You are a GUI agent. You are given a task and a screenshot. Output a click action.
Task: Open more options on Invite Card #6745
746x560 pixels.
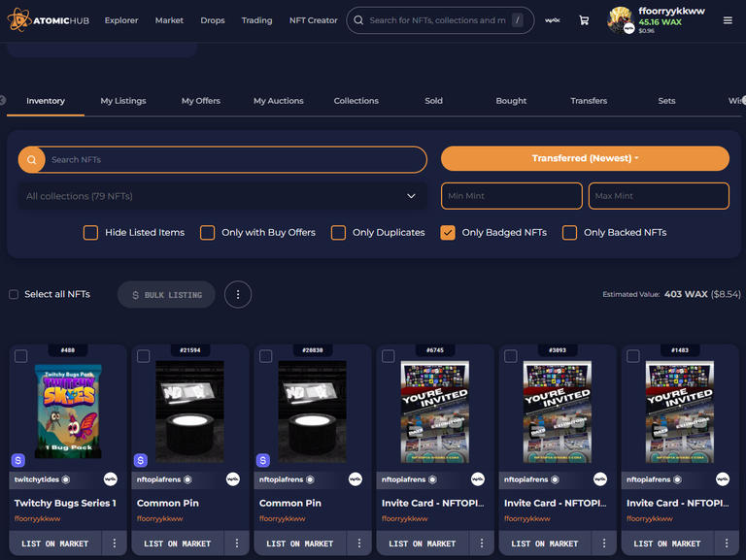[x=482, y=543]
